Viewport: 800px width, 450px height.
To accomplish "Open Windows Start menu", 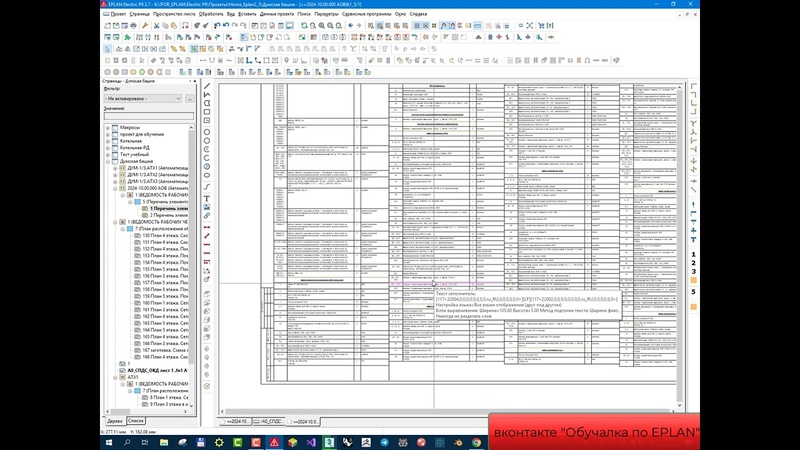I will pos(108,442).
